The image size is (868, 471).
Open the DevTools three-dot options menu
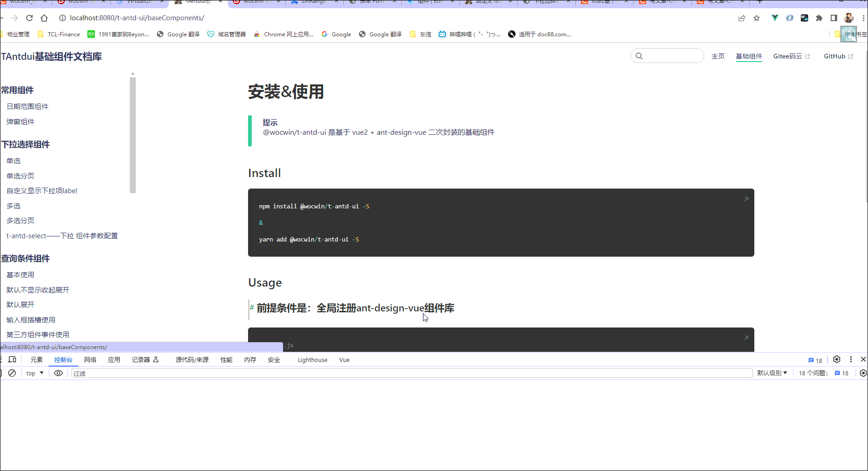[851, 360]
